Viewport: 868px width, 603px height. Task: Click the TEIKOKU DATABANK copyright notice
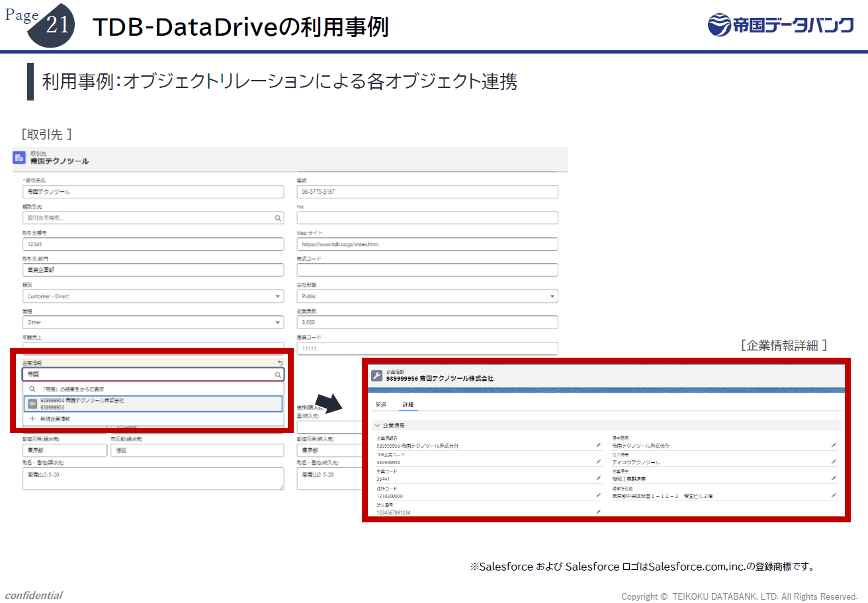coord(739,596)
